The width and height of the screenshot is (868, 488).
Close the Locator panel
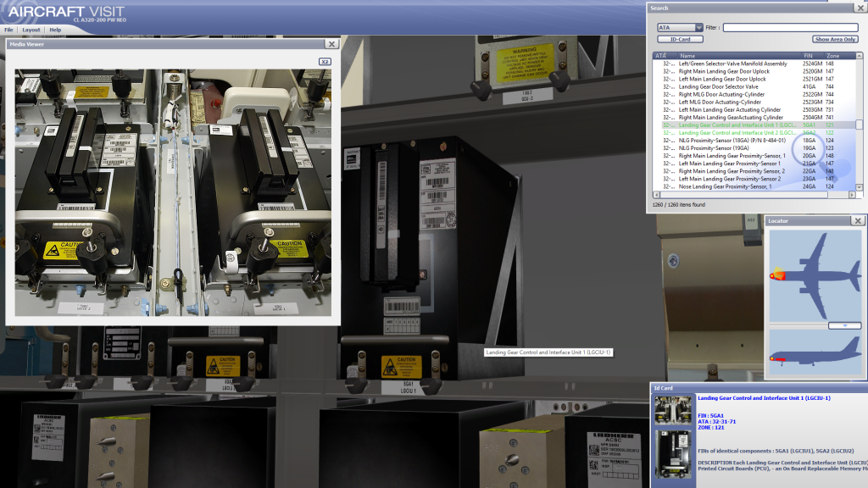(858, 221)
